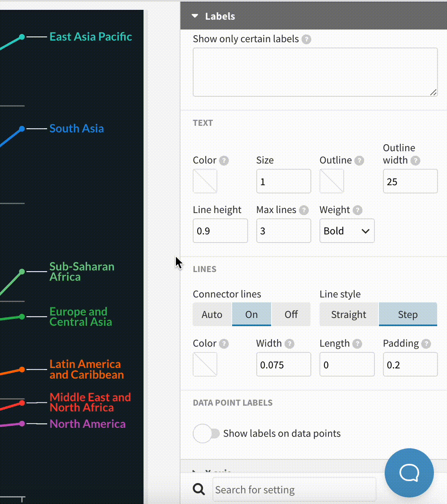The image size is (447, 504).
Task: Set Connector lines to Auto
Action: pos(212,314)
